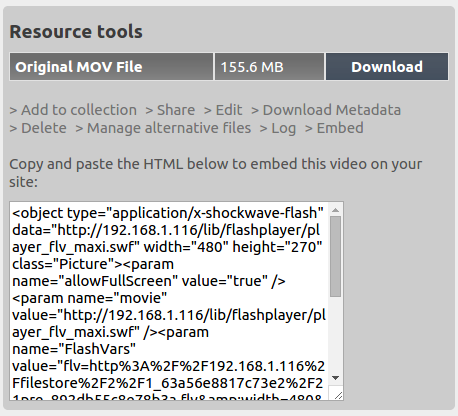Click the embed code line starting with <object
This screenshot has height=416, width=458.
pyautogui.click(x=168, y=213)
